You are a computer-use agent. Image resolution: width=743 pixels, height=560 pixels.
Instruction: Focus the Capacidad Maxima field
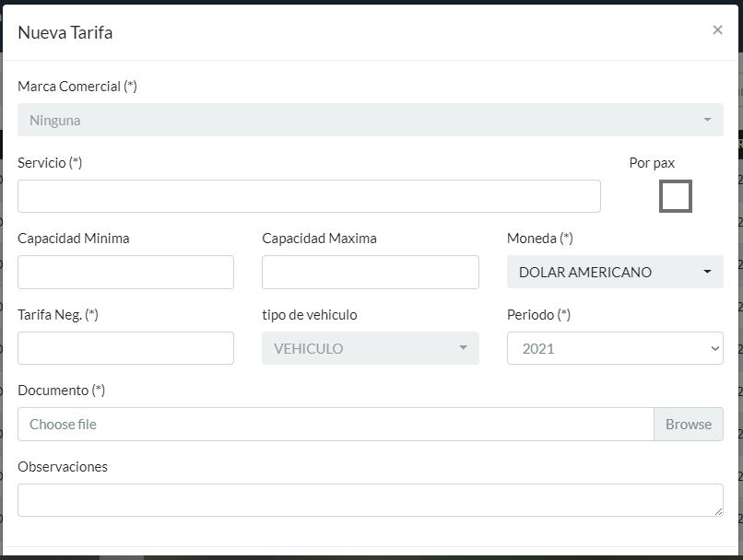pyautogui.click(x=370, y=273)
